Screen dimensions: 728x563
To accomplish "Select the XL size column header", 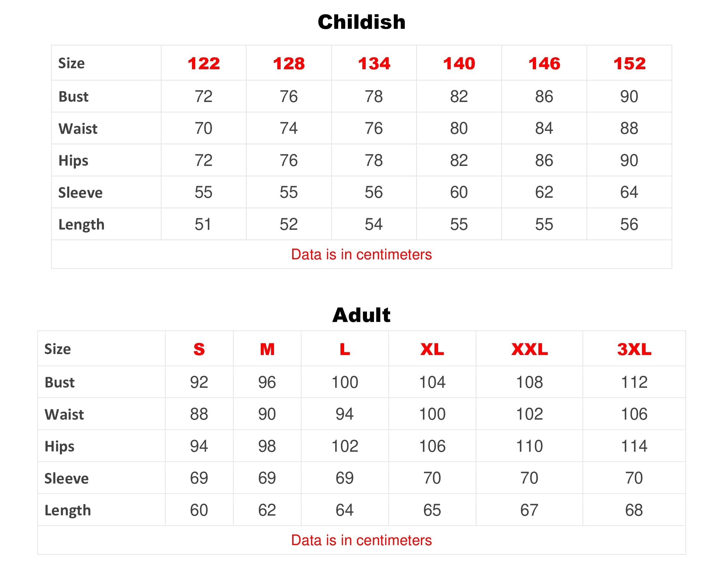I will click(x=432, y=349).
